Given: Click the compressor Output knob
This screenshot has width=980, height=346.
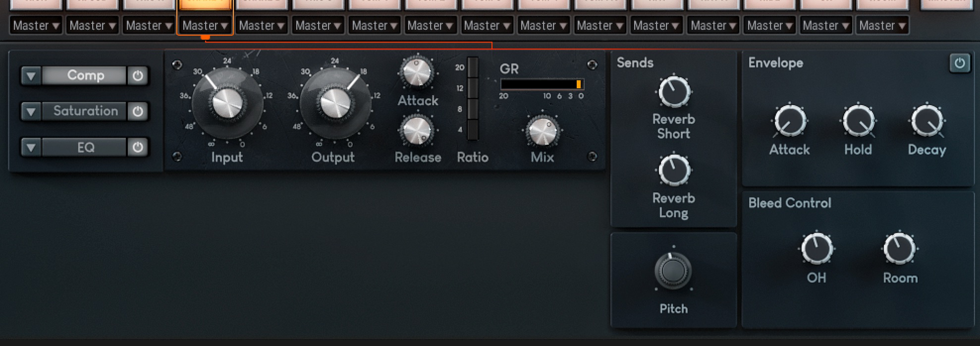Looking at the screenshot, I should pos(335,103).
